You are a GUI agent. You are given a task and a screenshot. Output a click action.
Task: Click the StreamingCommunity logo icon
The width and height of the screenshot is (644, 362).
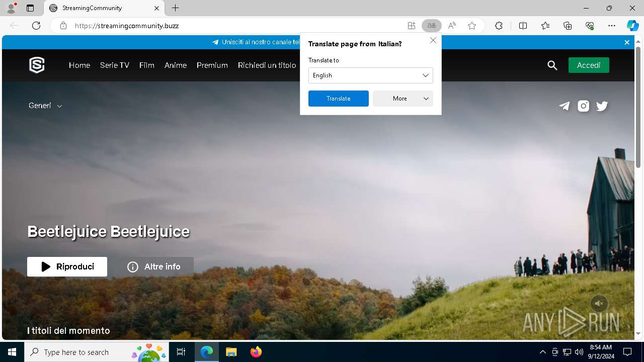[x=37, y=65]
